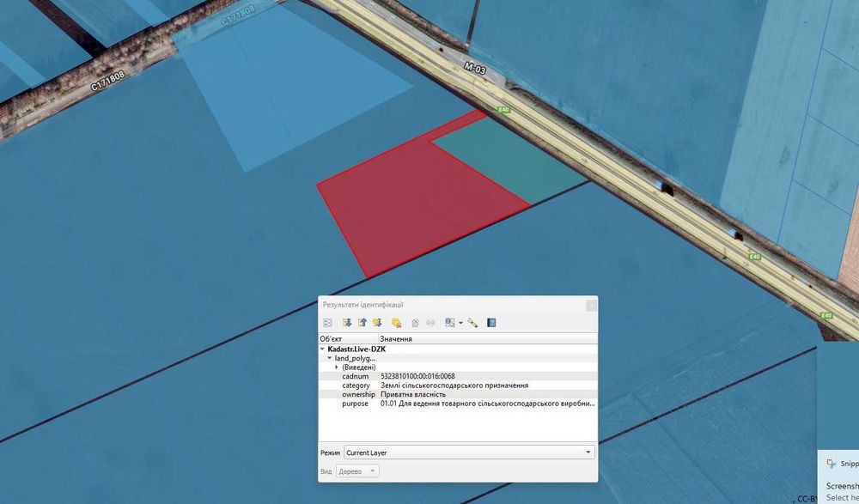Click the E40 road shield near red parcel
Image resolution: width=859 pixels, height=504 pixels.
point(503,110)
